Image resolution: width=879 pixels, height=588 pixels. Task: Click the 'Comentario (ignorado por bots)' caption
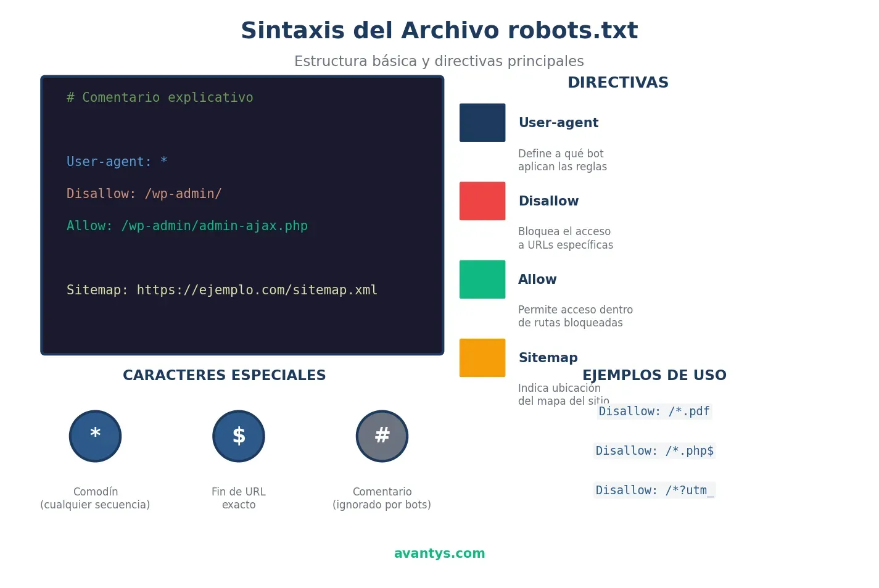(382, 498)
